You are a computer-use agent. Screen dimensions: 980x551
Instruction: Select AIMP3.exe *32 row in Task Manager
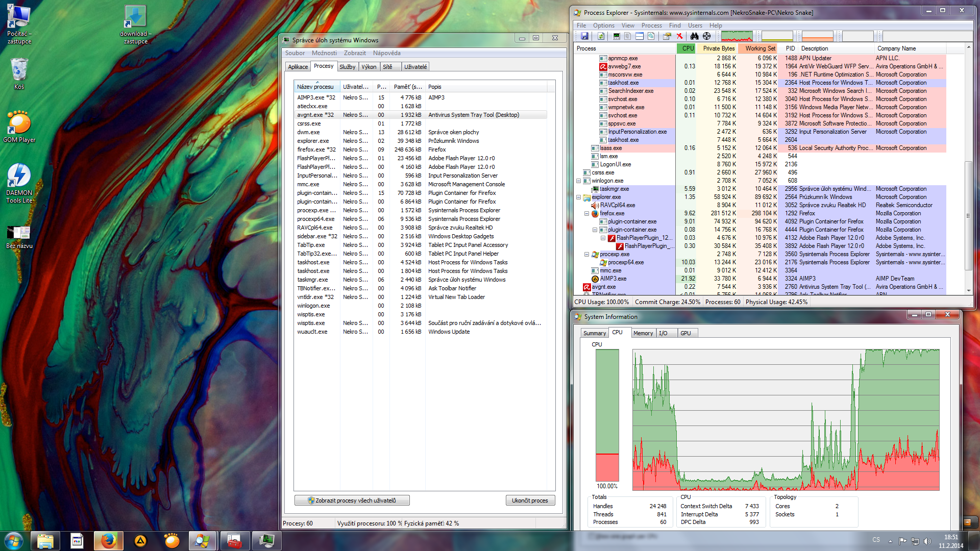421,97
